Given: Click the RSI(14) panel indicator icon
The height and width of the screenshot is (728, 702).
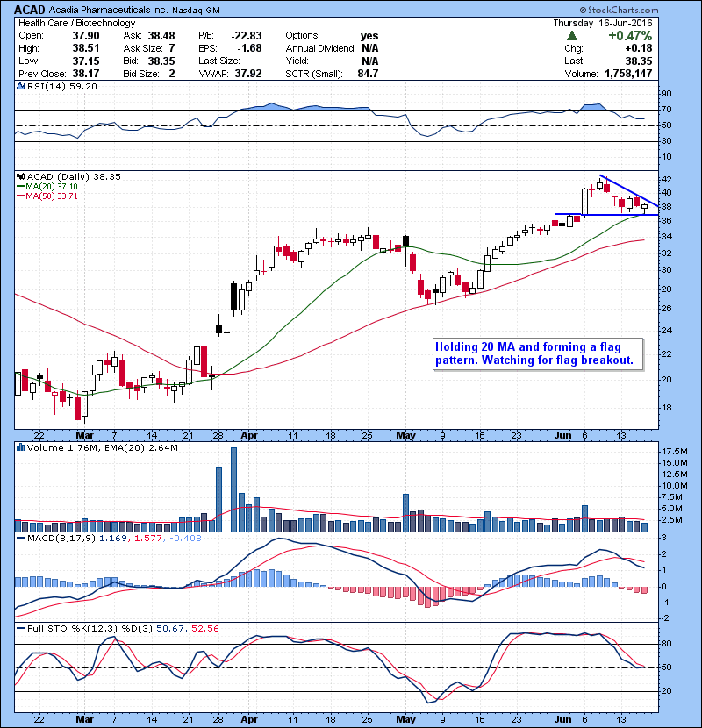Looking at the screenshot, I should tap(20, 86).
